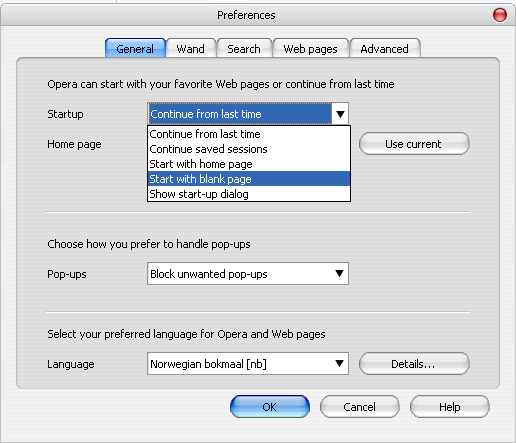Go to the Web pages tab
The width and height of the screenshot is (516, 443).
point(310,49)
